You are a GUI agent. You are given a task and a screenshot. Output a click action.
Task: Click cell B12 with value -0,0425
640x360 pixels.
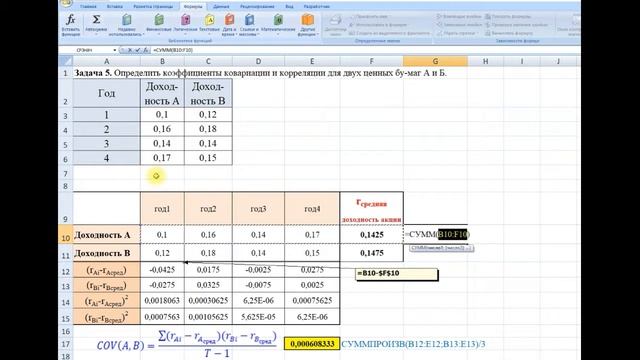point(162,270)
